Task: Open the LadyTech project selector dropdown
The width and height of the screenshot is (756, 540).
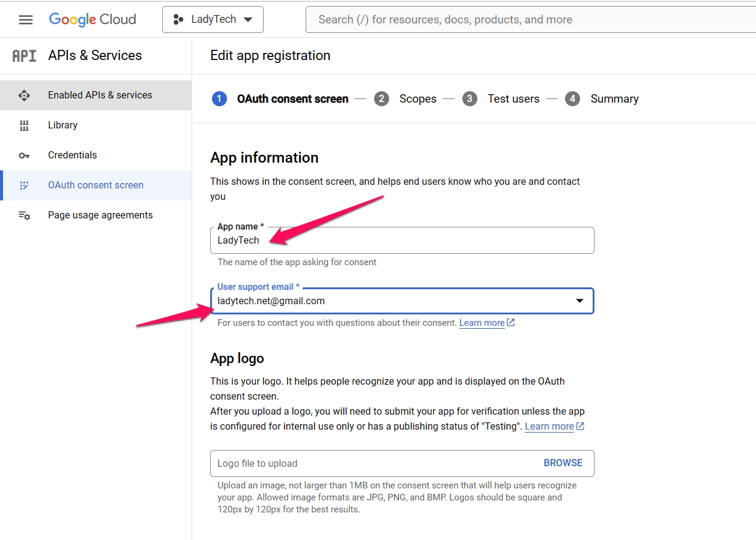Action: tap(213, 20)
